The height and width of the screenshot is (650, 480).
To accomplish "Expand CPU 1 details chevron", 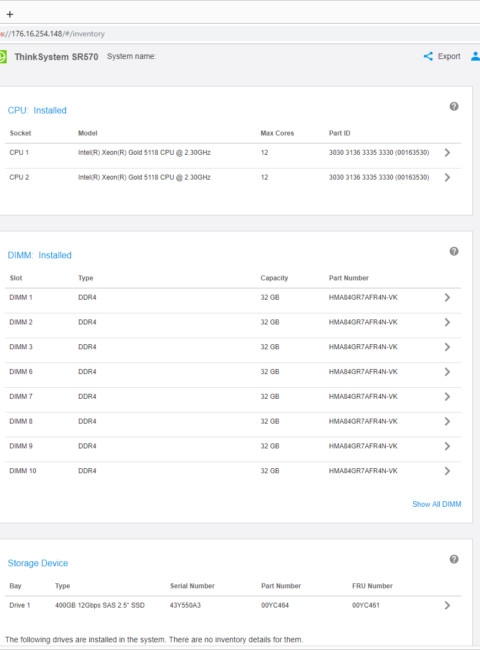I will click(x=447, y=153).
